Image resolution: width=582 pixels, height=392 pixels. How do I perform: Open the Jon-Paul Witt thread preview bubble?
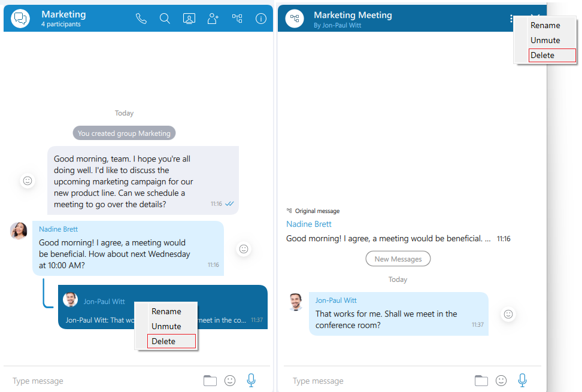click(x=163, y=307)
